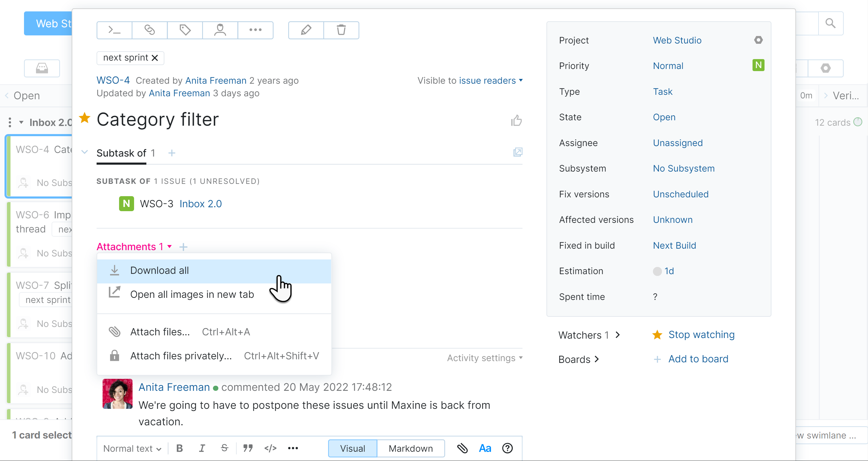The width and height of the screenshot is (868, 461).
Task: Open the Normal text style dropdown
Action: (132, 448)
